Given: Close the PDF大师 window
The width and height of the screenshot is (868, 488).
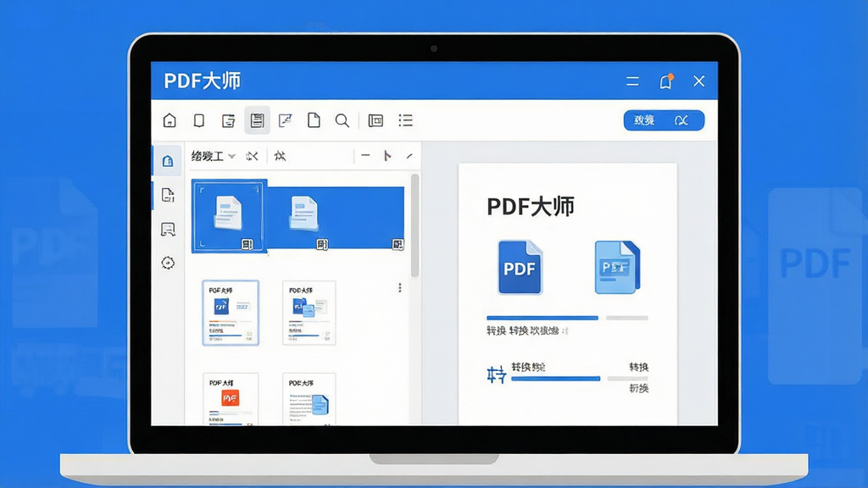Looking at the screenshot, I should pos(699,81).
